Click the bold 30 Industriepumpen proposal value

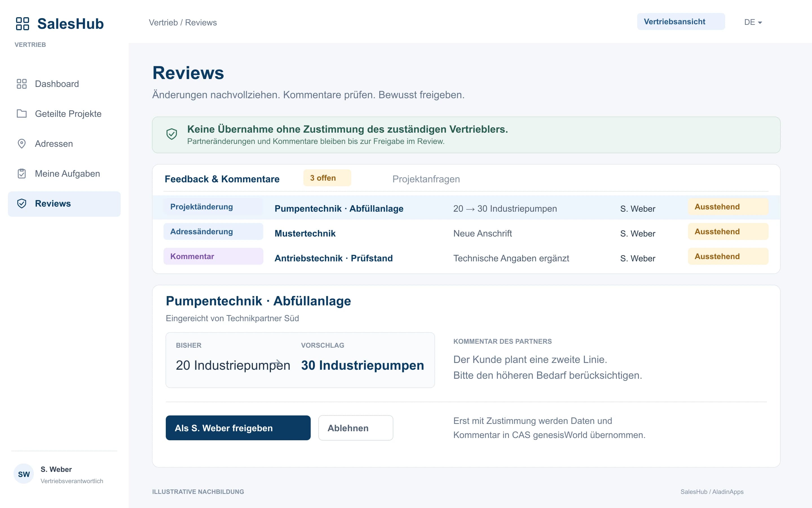362,365
